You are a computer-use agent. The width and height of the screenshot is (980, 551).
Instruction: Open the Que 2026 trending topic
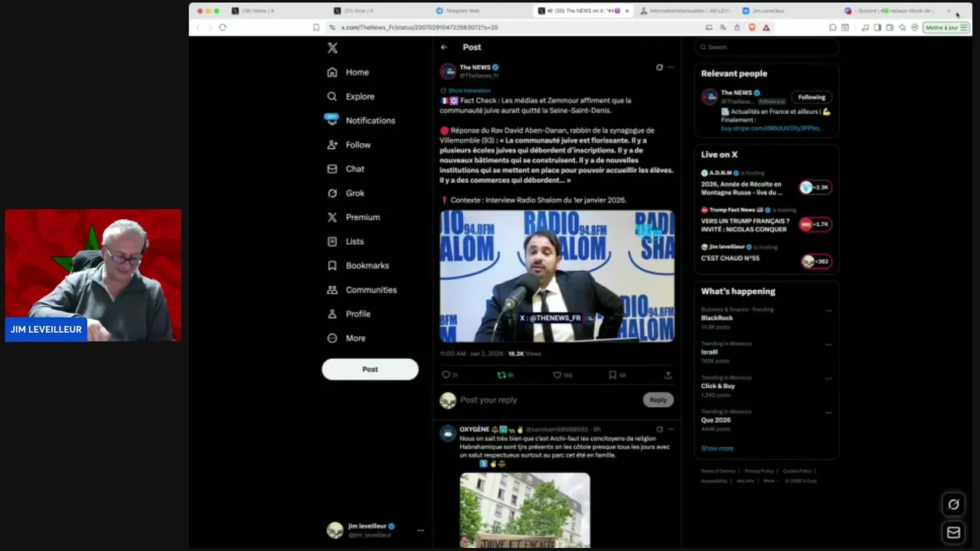pyautogui.click(x=716, y=420)
